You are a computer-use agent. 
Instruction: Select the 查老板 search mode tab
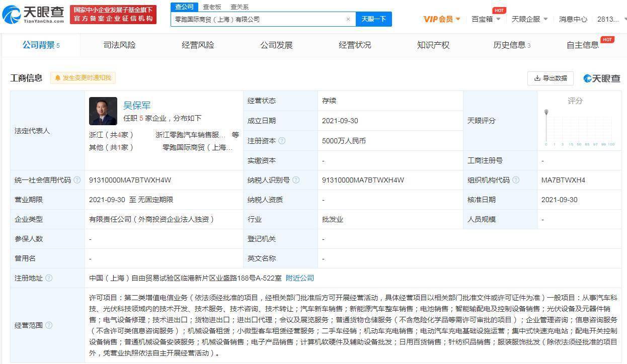[x=212, y=7]
